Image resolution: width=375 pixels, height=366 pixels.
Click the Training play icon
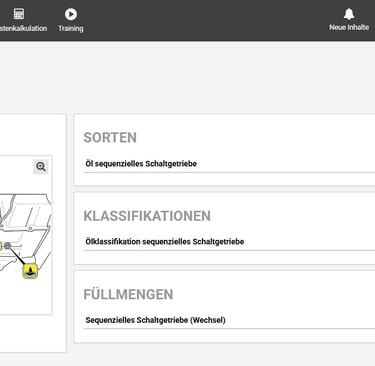(x=71, y=14)
